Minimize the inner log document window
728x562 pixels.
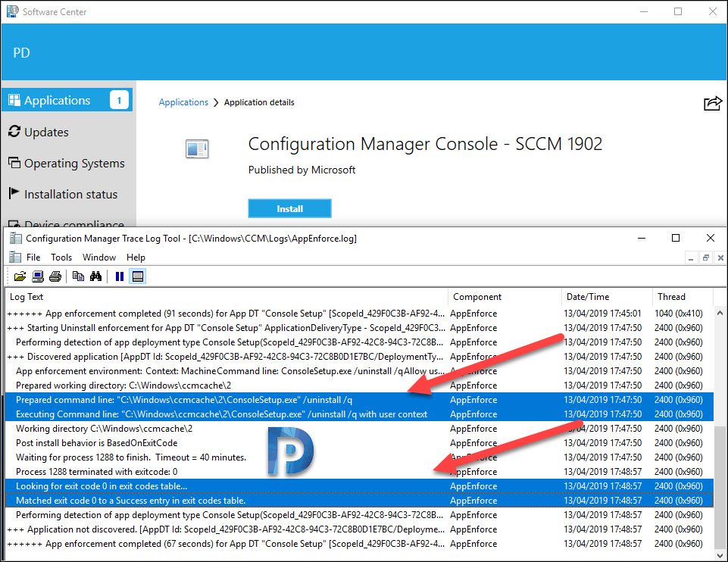(x=691, y=258)
